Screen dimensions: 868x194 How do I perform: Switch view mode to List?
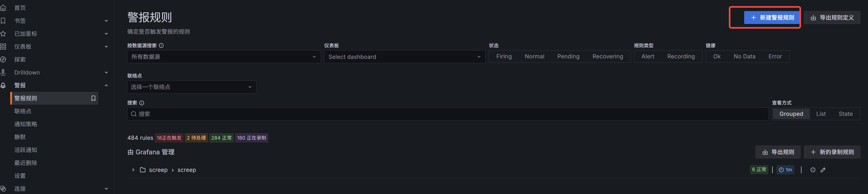821,114
